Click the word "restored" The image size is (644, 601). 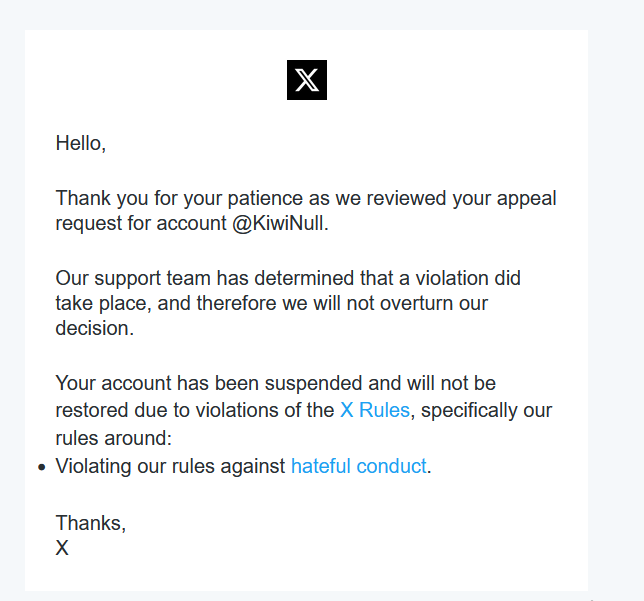coord(93,410)
